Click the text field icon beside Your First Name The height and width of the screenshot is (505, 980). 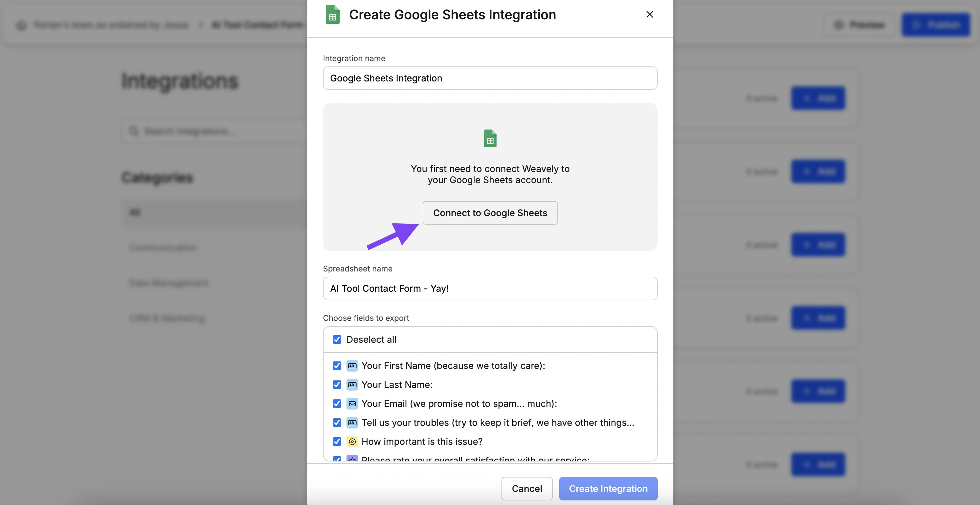[x=352, y=366]
